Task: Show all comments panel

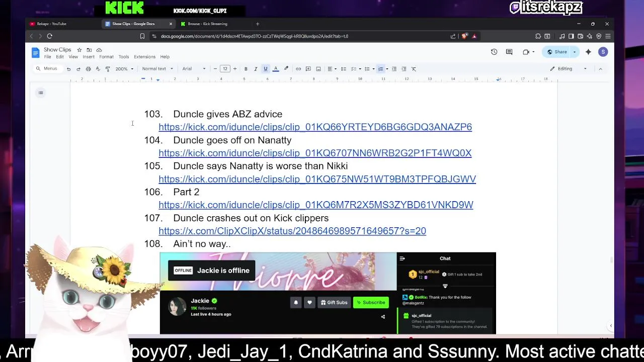Action: tap(509, 52)
